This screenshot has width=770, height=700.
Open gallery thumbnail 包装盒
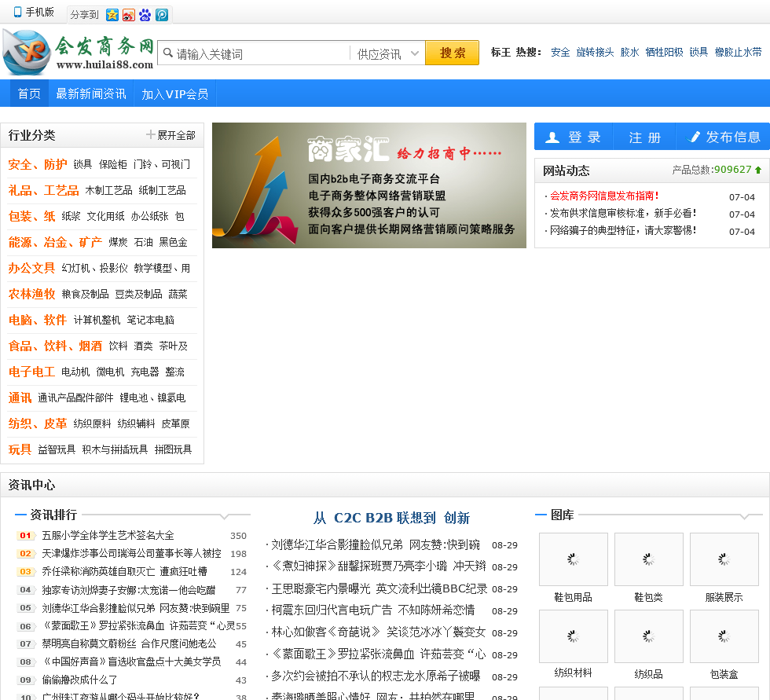[724, 636]
